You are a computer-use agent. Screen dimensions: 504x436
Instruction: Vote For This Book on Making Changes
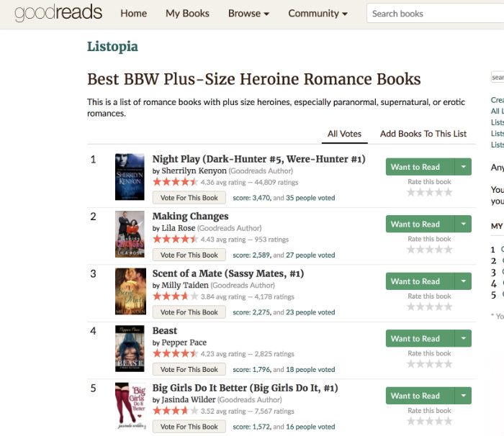pyautogui.click(x=189, y=255)
